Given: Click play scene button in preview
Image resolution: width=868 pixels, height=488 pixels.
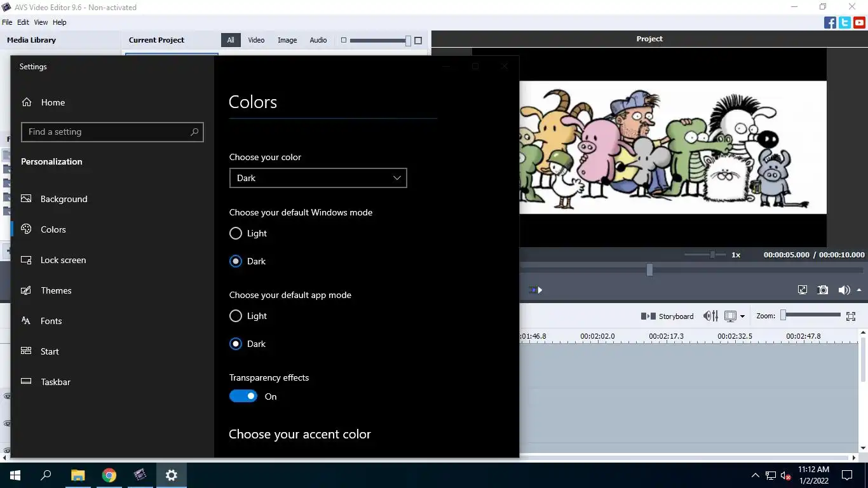Looking at the screenshot, I should (x=536, y=290).
